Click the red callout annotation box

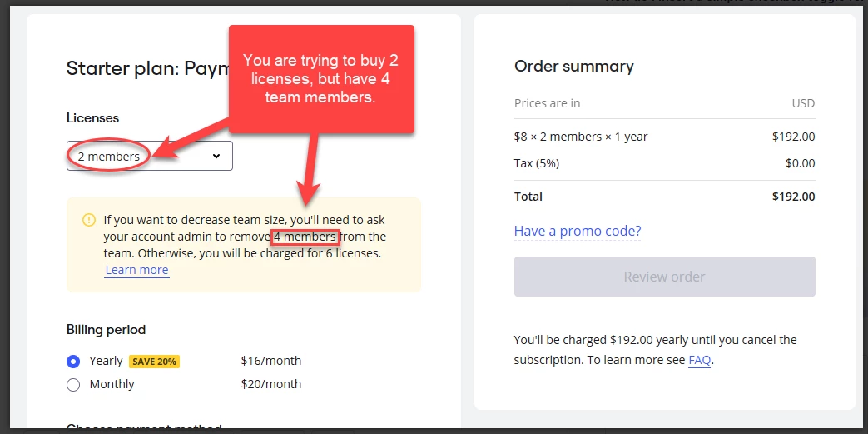point(321,79)
